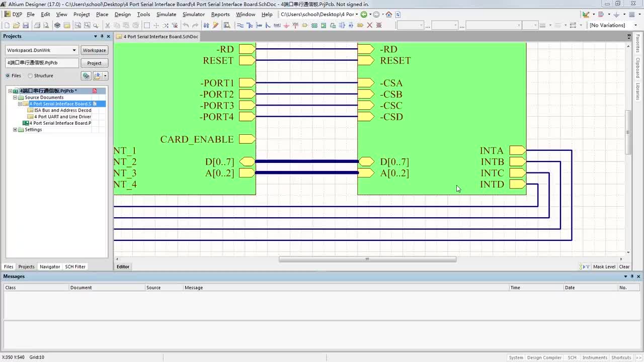Go back with green arrow button
This screenshot has height=362, width=644.
(x=364, y=15)
